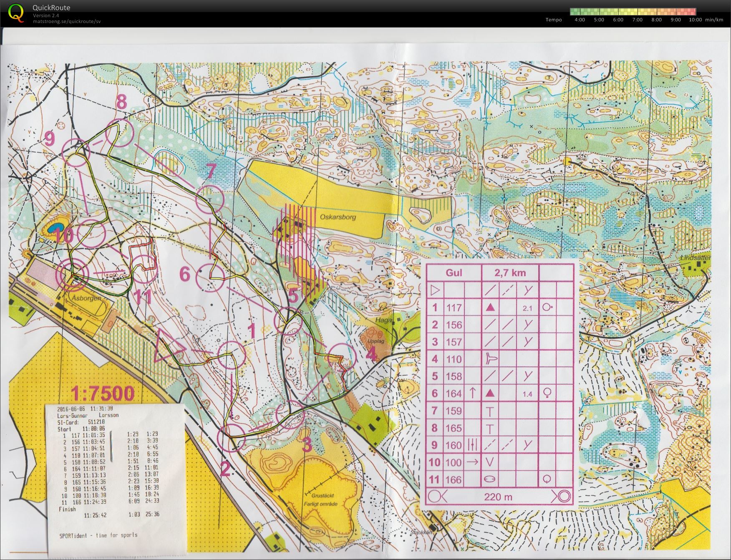Click the blue pond by control 10

56,228
